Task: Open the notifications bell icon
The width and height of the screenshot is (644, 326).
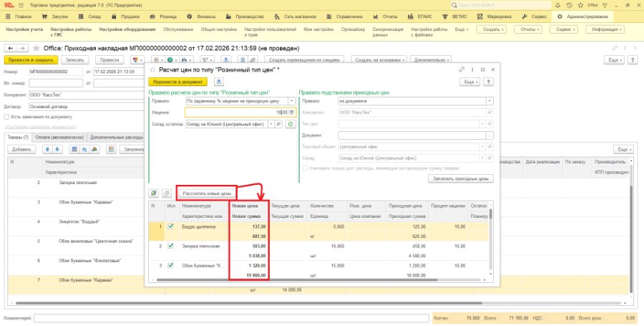Action: (557, 5)
